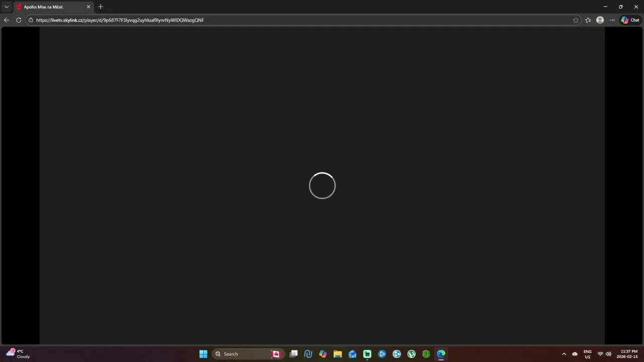This screenshot has height=362, width=644.
Task: Reload the current page
Action: pyautogui.click(x=18, y=20)
